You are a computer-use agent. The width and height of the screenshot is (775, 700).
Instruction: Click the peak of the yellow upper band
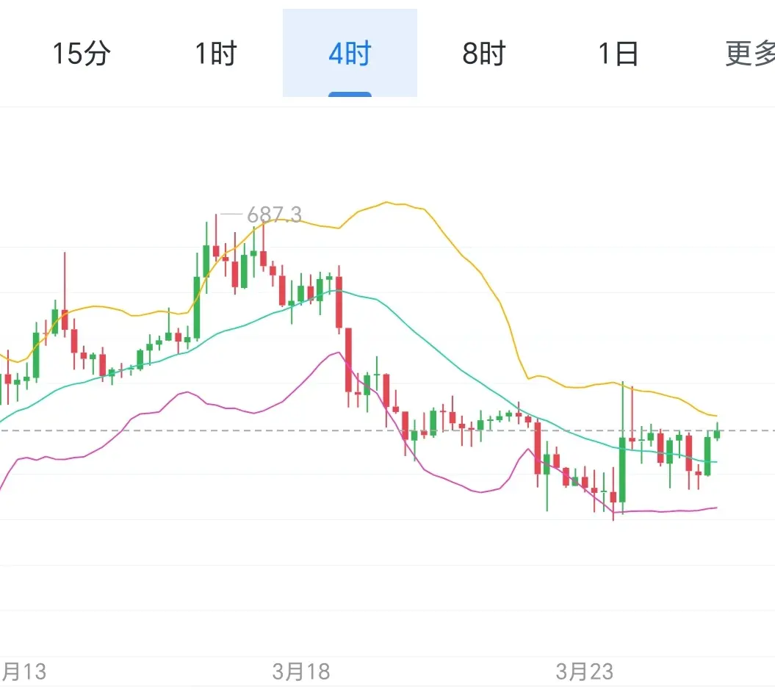click(x=386, y=202)
